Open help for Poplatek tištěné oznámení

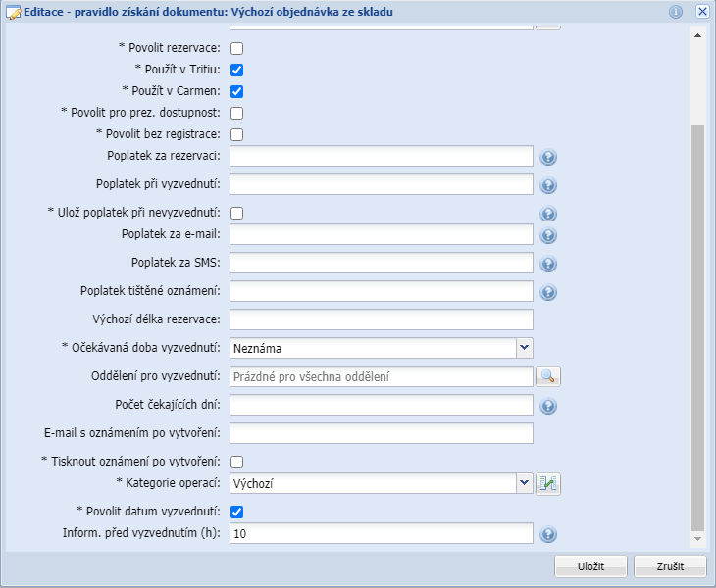click(x=548, y=292)
